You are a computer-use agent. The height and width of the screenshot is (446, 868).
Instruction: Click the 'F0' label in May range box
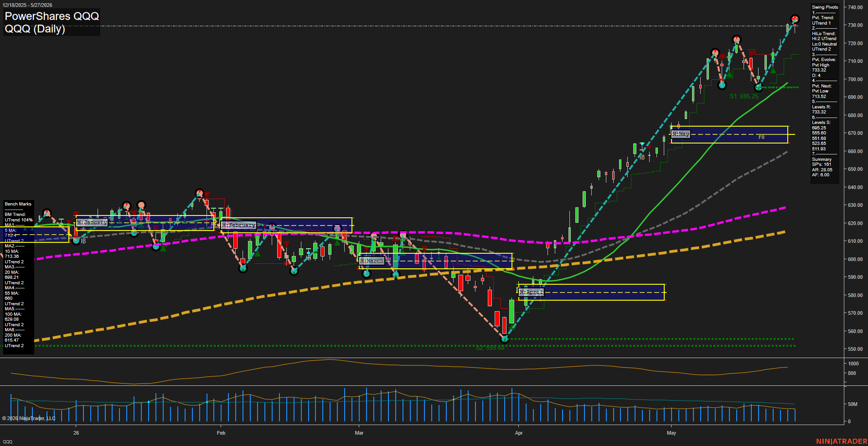click(x=761, y=137)
